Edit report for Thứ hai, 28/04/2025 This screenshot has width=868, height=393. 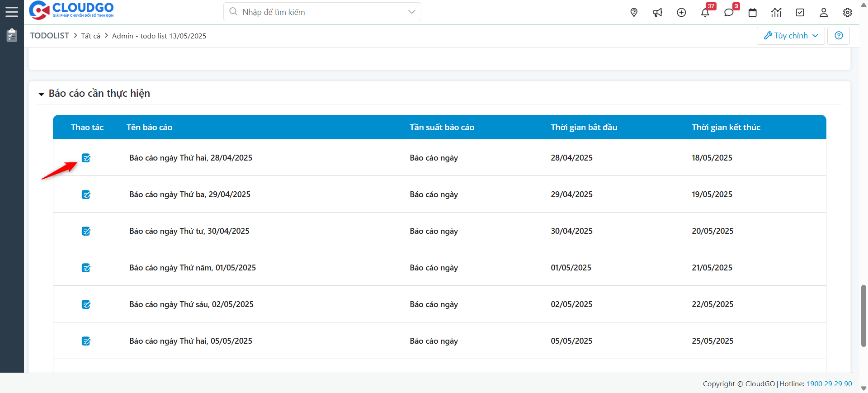coord(86,158)
